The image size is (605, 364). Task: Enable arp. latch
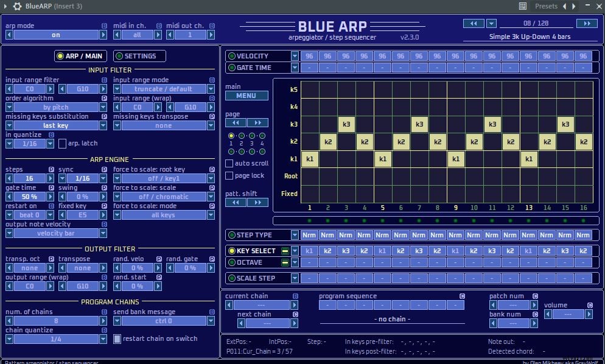coord(63,143)
